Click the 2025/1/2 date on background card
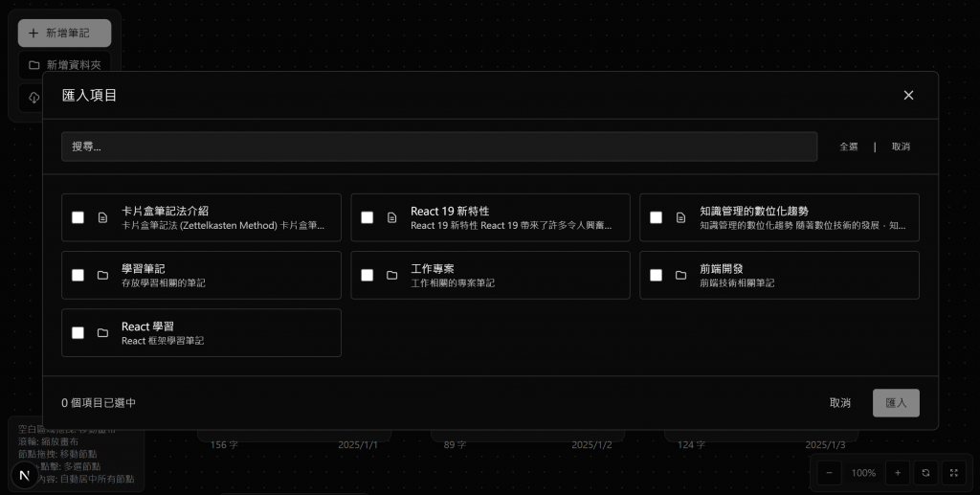 [591, 445]
